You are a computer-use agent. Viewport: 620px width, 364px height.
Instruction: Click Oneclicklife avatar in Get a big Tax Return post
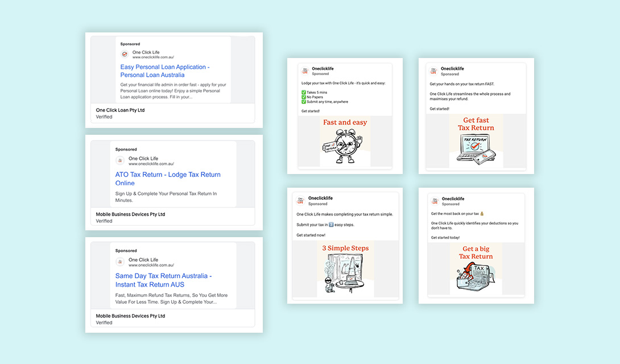[x=435, y=201]
